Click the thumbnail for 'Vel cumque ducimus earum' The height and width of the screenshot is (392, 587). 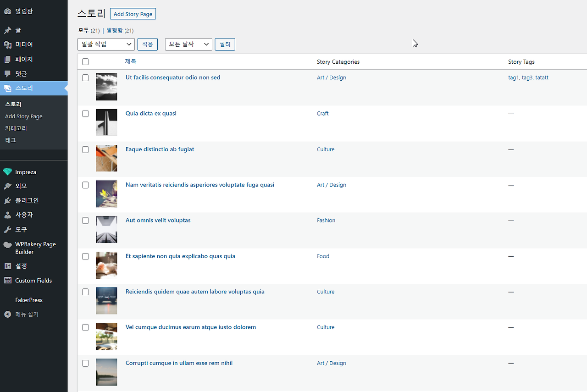pyautogui.click(x=106, y=337)
